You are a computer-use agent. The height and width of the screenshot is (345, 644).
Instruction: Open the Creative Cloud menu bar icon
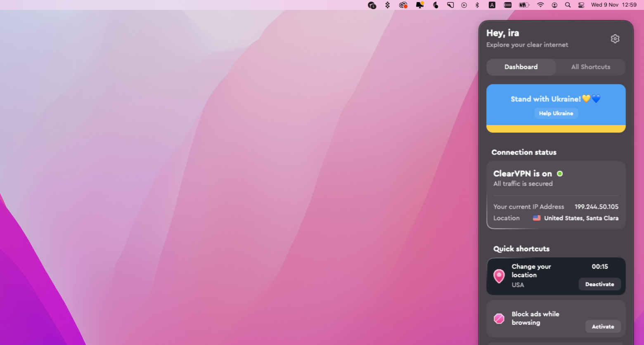pyautogui.click(x=403, y=5)
